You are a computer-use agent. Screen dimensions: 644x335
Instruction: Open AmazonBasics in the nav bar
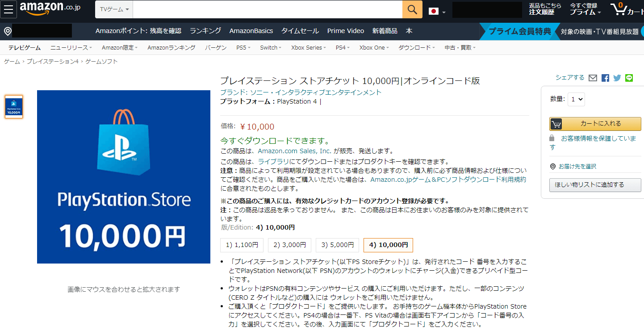251,31
